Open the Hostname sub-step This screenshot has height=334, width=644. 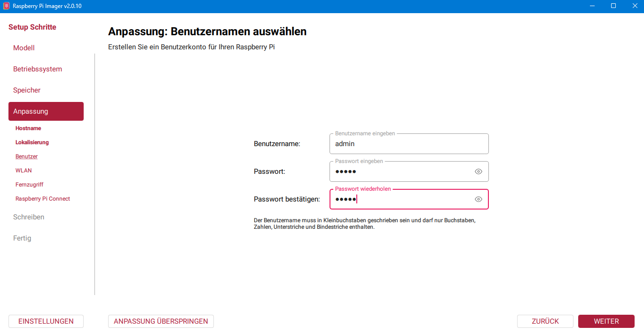click(x=28, y=128)
